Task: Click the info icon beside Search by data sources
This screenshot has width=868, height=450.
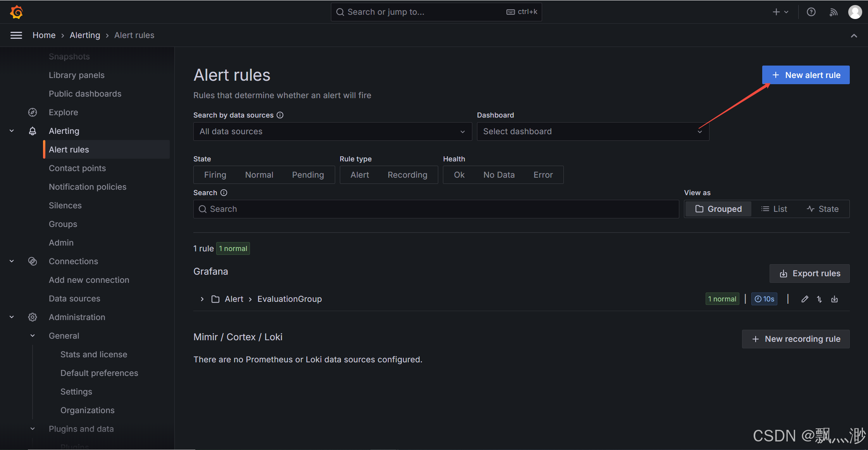Action: 280,115
